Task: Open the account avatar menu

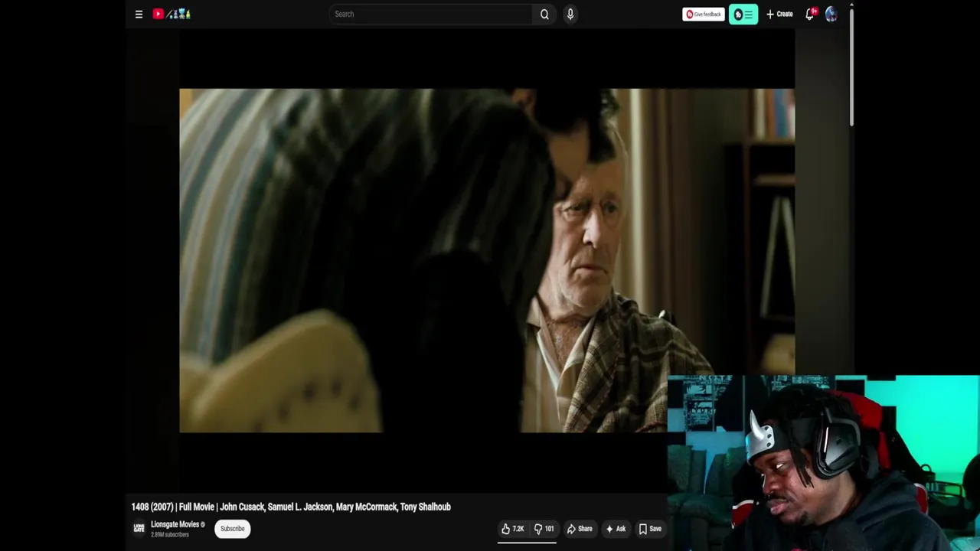Action: tap(831, 14)
